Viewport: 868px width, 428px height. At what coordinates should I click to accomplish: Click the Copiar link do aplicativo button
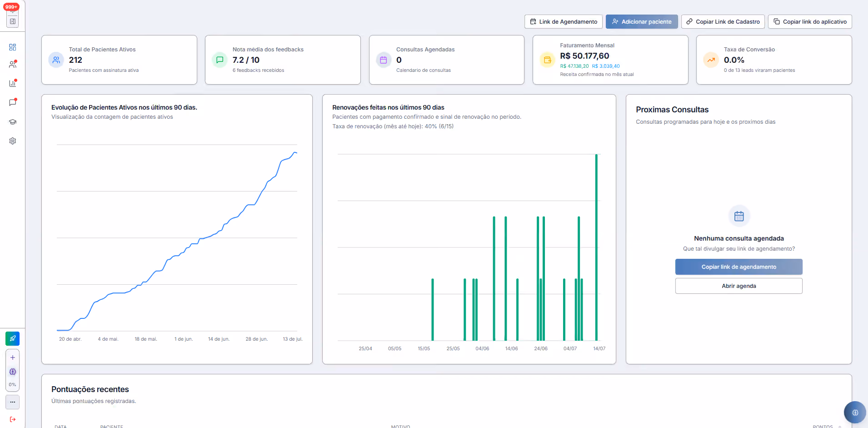tap(810, 21)
